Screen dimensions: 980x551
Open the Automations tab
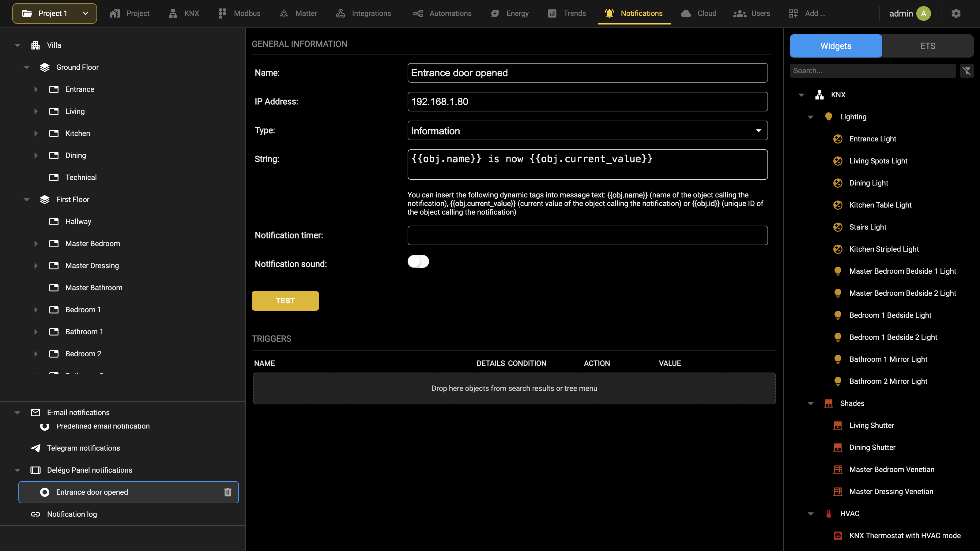coord(443,14)
